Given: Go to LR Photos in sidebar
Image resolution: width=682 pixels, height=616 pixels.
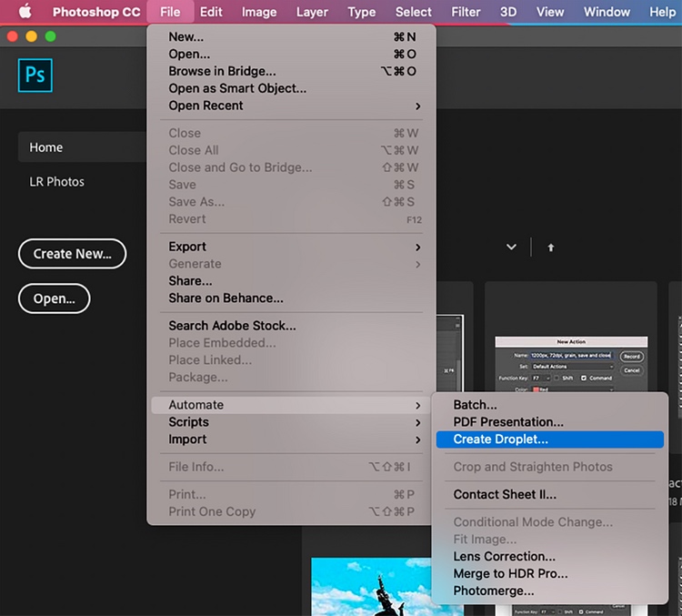Looking at the screenshot, I should [x=57, y=182].
